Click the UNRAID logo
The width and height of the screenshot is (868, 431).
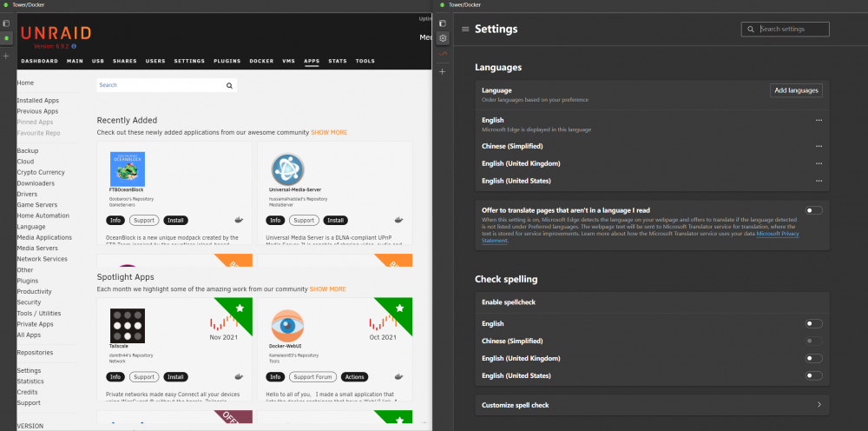click(x=56, y=33)
